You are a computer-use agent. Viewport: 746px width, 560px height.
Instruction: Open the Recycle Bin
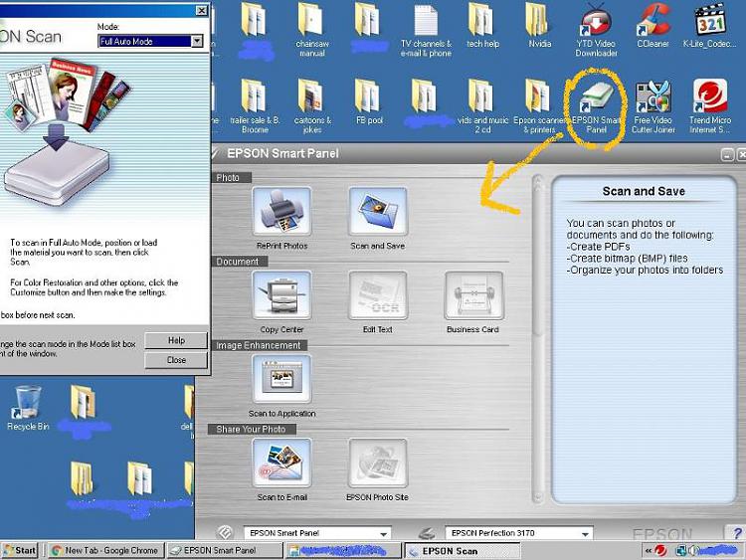point(28,408)
